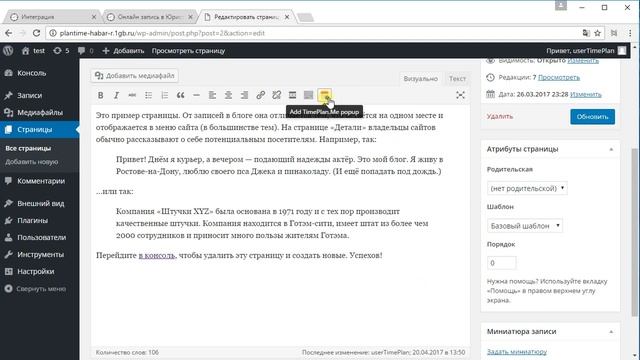Click в консоль link in page text
Image resolution: width=640 pixels, height=360 pixels.
click(157, 255)
